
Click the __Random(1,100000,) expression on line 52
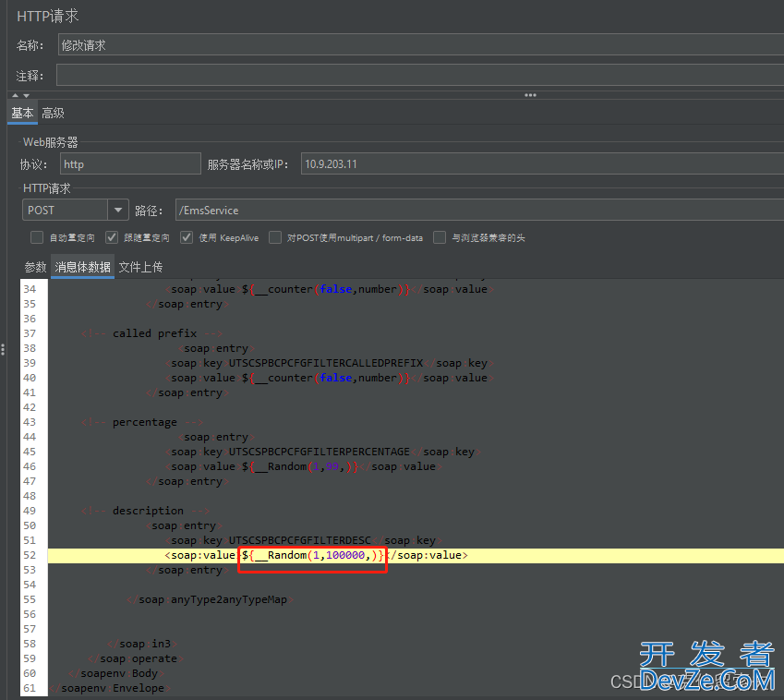[313, 555]
